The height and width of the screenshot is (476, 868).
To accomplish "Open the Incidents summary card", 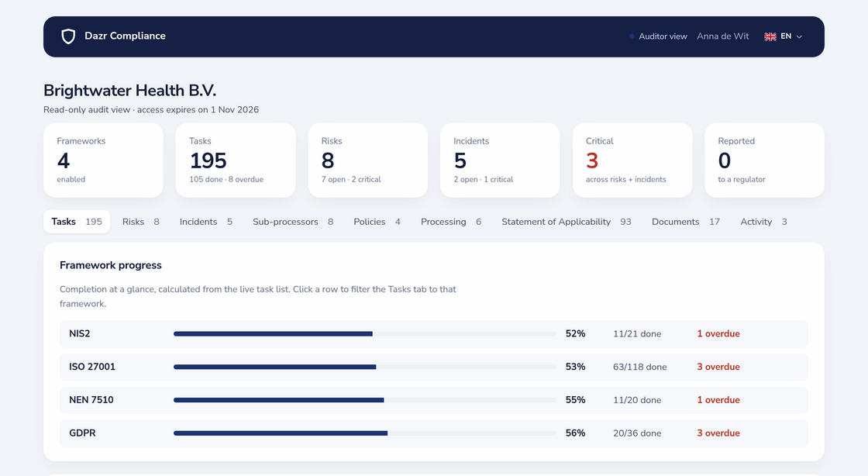I will pyautogui.click(x=500, y=160).
